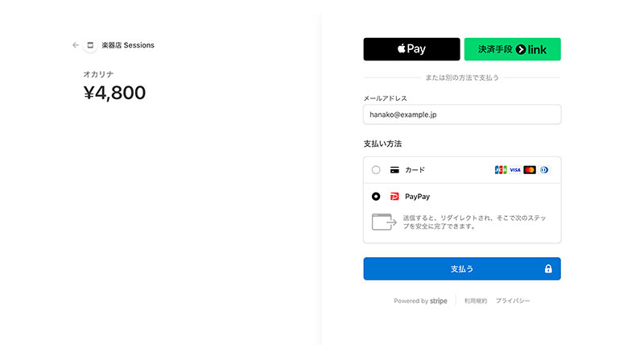644x345 pixels.
Task: Click the red PayPay logo icon
Action: coord(394,197)
